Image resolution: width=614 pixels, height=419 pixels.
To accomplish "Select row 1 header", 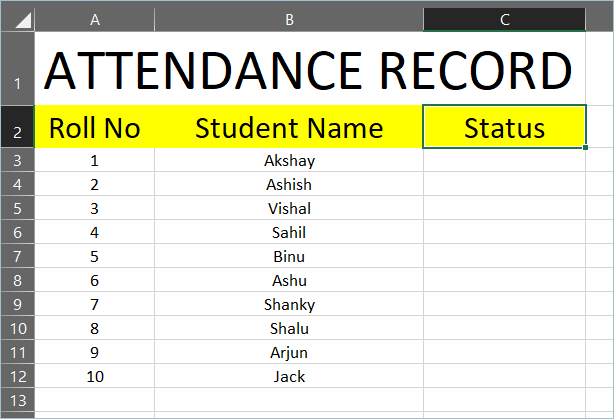I will [17, 68].
